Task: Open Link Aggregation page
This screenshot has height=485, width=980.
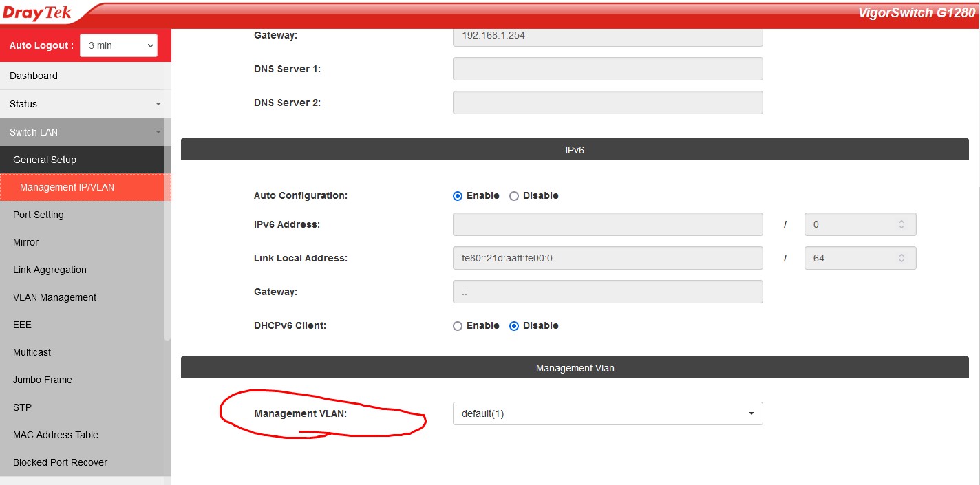Action: [50, 270]
